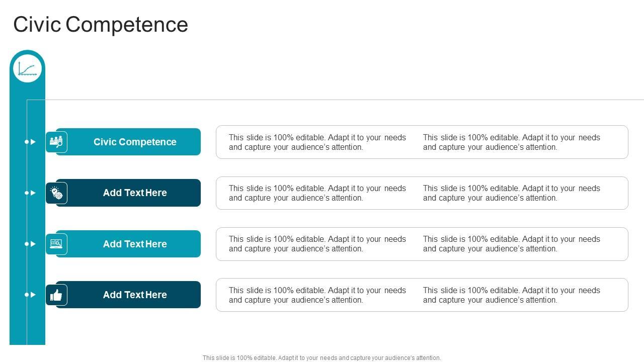The width and height of the screenshot is (644, 362).
Task: Select the left paragraph in the checkmark gear row
Action: 317,193
